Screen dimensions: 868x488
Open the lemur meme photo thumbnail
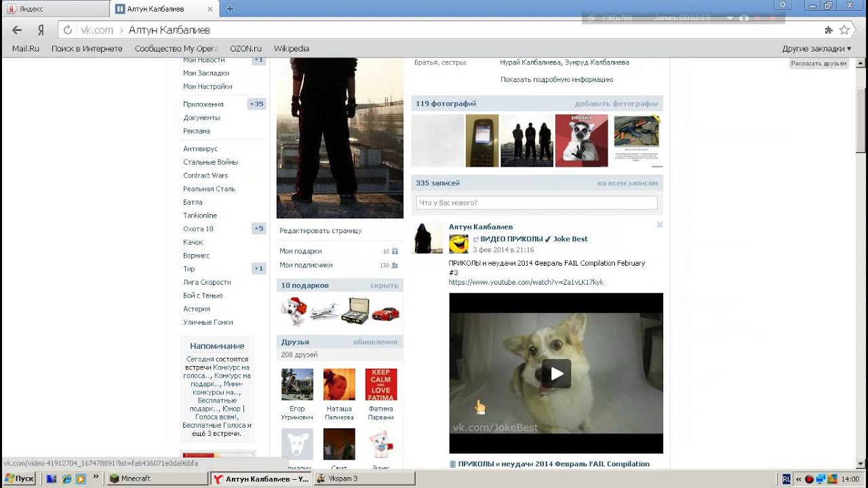pyautogui.click(x=582, y=140)
